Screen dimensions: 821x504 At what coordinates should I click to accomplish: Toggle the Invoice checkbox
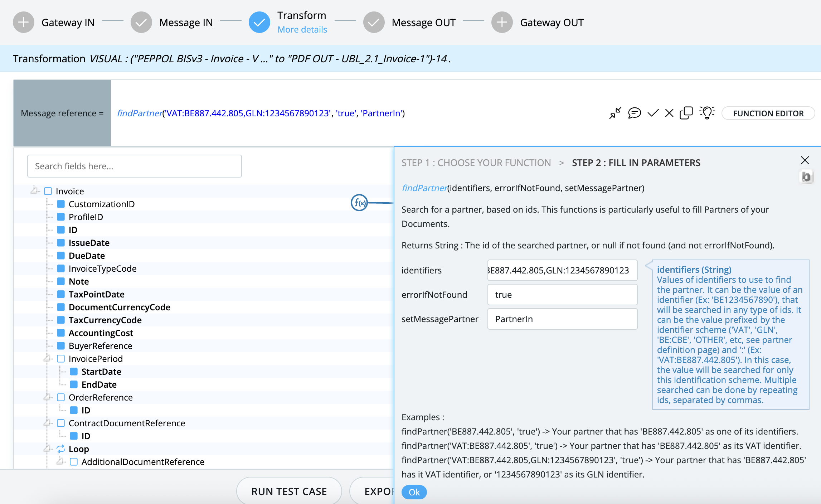(x=48, y=191)
